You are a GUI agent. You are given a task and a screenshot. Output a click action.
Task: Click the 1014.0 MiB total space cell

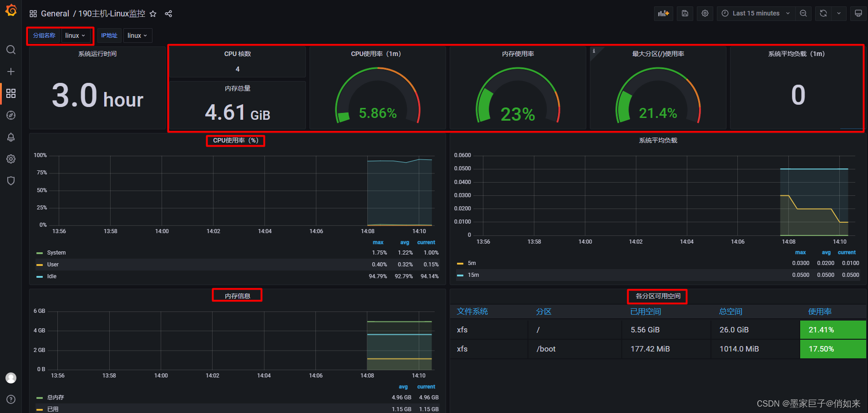(x=756, y=349)
